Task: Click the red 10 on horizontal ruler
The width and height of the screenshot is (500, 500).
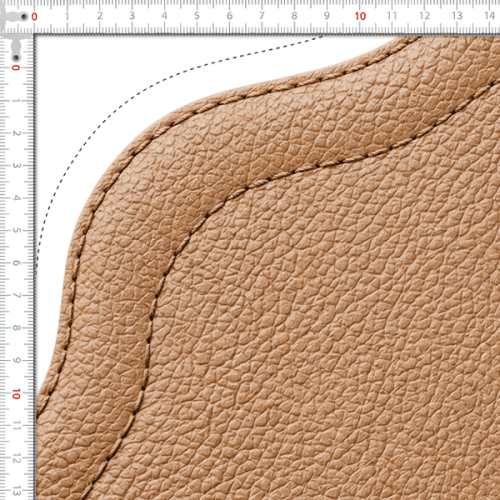Action: [x=360, y=16]
